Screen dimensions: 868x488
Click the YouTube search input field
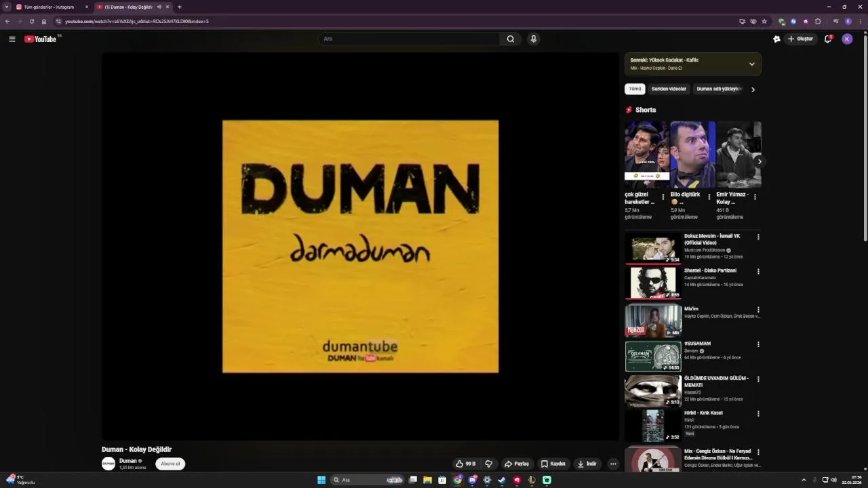410,39
